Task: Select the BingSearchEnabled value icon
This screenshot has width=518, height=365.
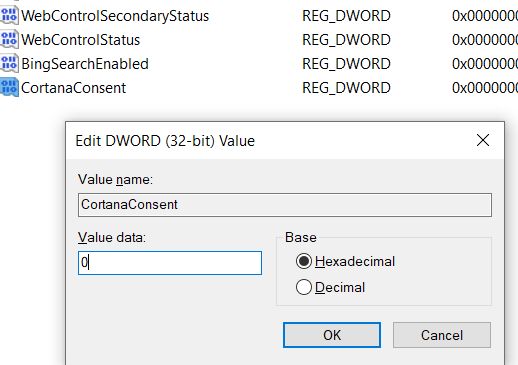Action: (x=9, y=64)
